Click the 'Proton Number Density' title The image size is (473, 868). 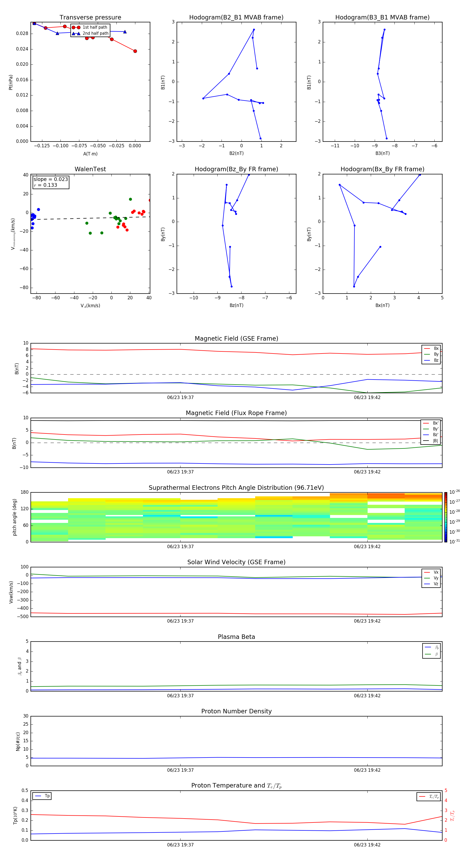(x=236, y=711)
